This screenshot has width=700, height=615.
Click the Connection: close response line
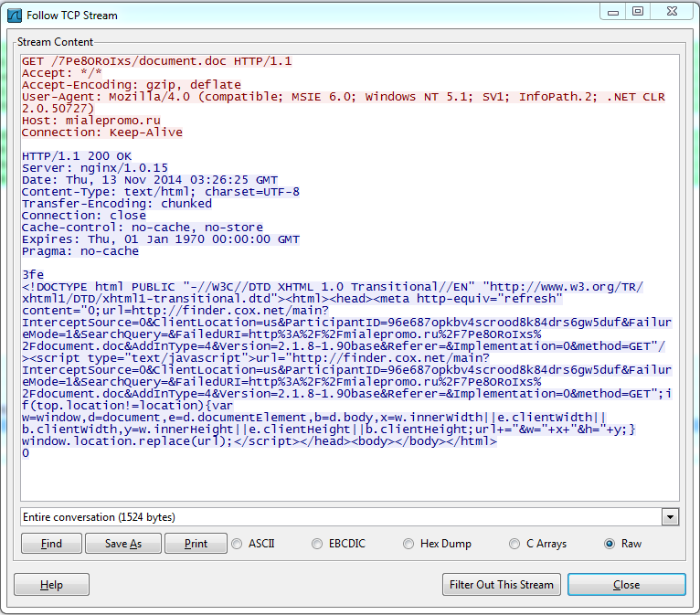[84, 216]
